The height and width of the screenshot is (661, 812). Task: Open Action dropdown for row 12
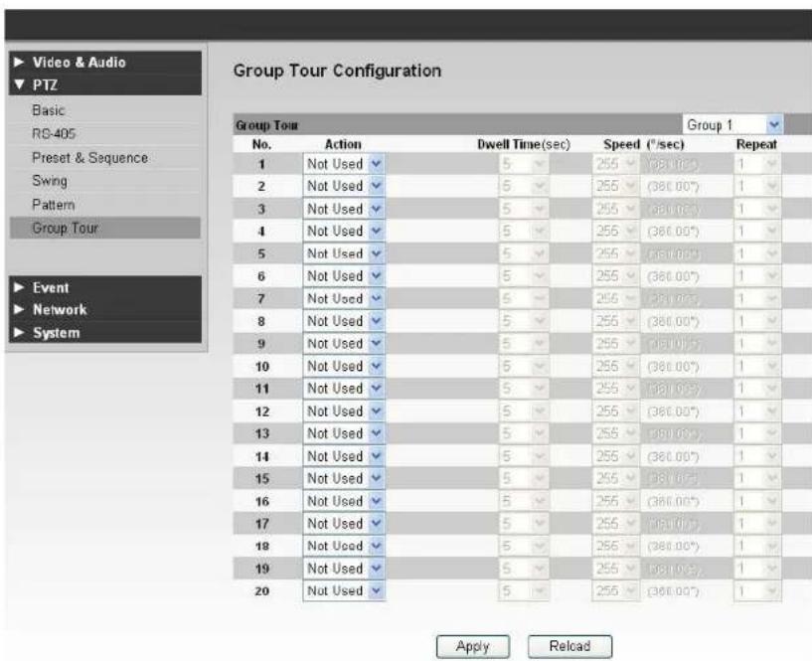pos(344,412)
